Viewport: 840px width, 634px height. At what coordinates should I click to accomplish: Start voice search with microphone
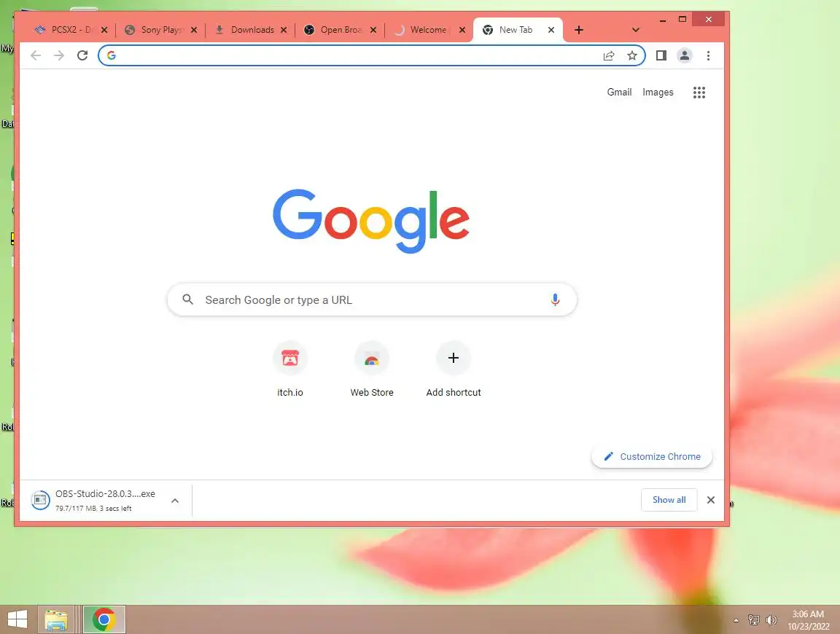click(555, 300)
